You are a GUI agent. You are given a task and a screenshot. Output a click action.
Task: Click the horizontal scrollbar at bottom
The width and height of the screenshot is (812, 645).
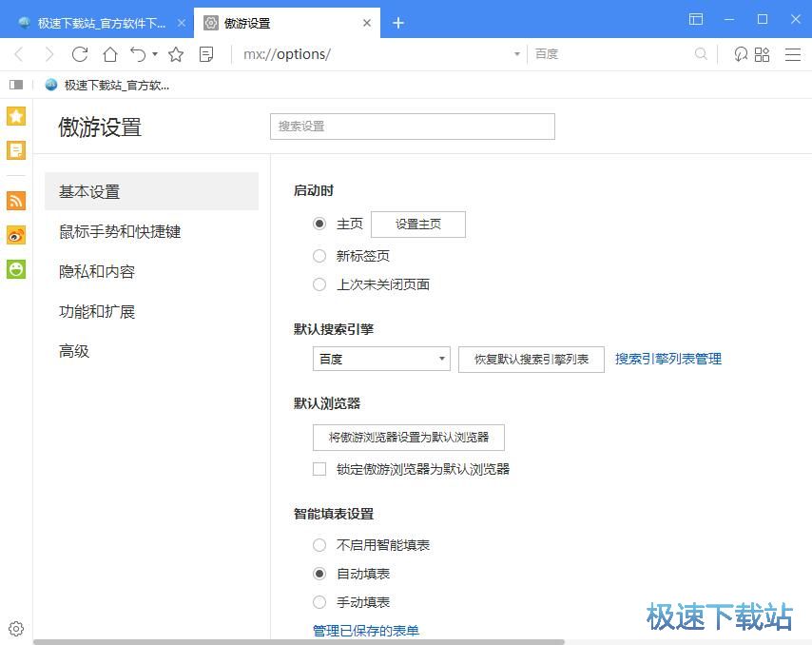pos(299,642)
